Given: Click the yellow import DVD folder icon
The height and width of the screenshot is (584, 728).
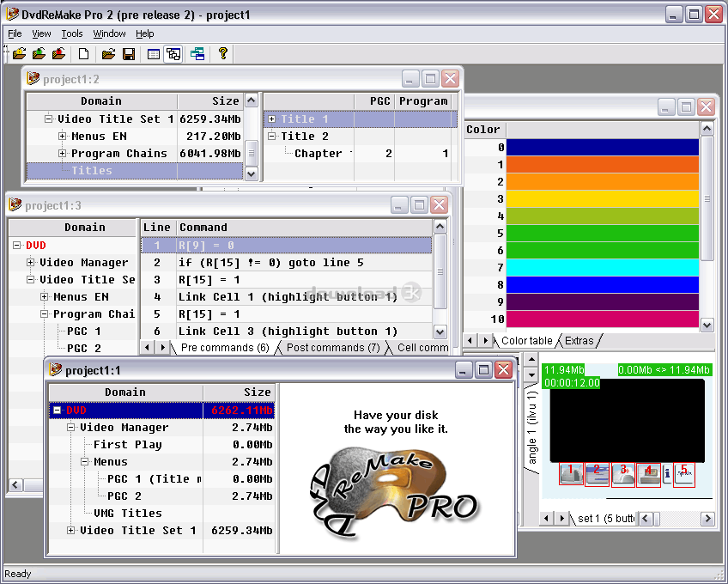Looking at the screenshot, I should pyautogui.click(x=20, y=53).
